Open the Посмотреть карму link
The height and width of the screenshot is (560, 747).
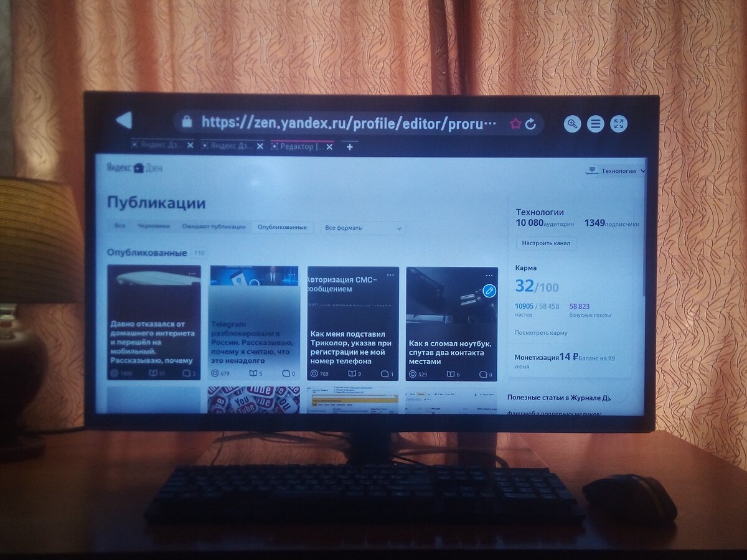click(x=541, y=333)
